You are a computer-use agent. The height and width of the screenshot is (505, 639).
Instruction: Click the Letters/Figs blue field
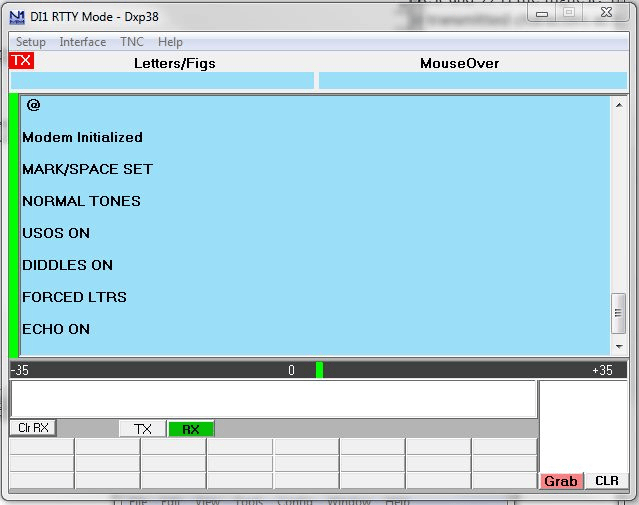(162, 81)
